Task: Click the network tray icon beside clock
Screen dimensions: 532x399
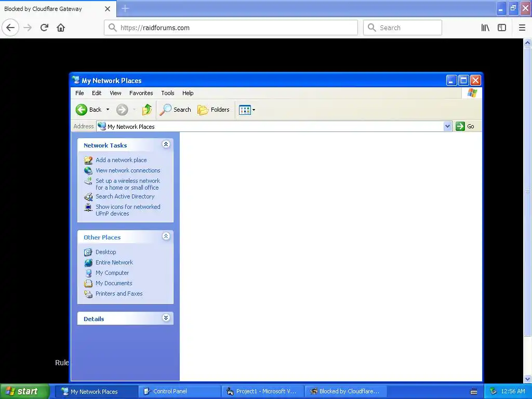Action: (x=493, y=391)
